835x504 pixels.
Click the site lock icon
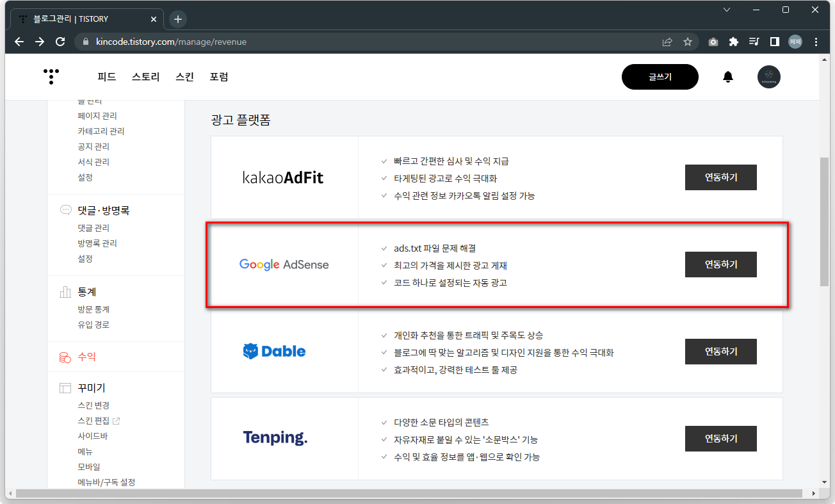[x=86, y=42]
